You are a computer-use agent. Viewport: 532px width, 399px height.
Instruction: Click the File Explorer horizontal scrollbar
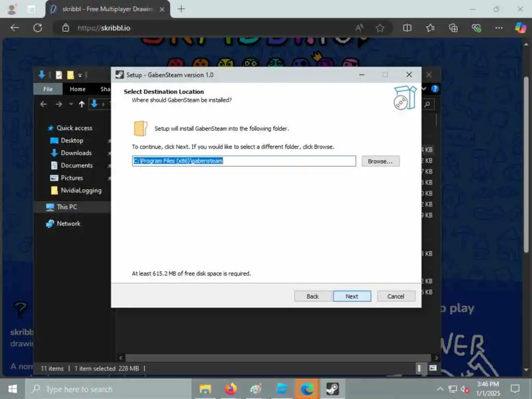click(278, 357)
